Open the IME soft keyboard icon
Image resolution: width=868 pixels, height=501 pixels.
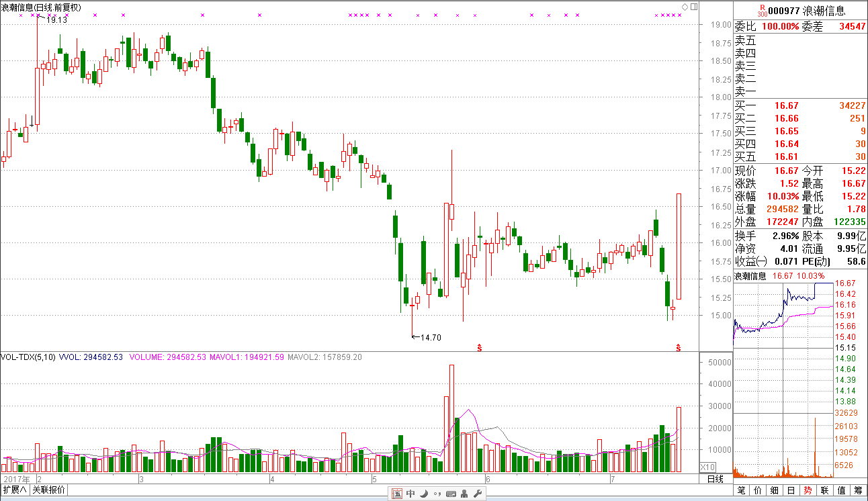point(451,494)
